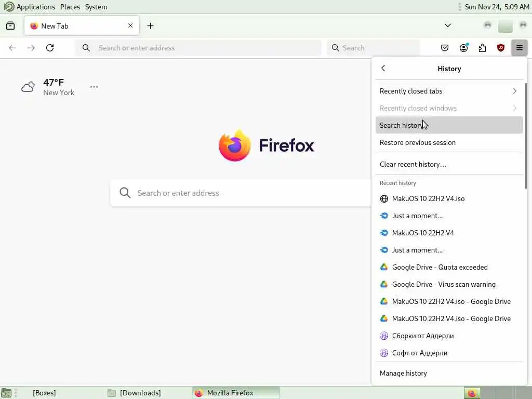Open Google Drive - Quota exceeded entry

[x=449, y=267]
